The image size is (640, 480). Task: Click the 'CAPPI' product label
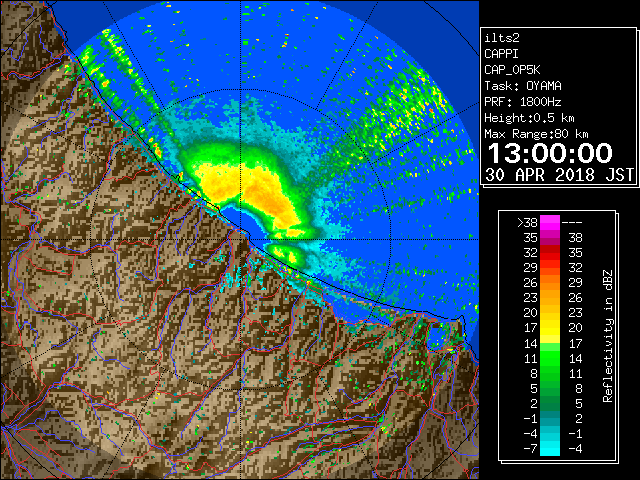(x=501, y=54)
